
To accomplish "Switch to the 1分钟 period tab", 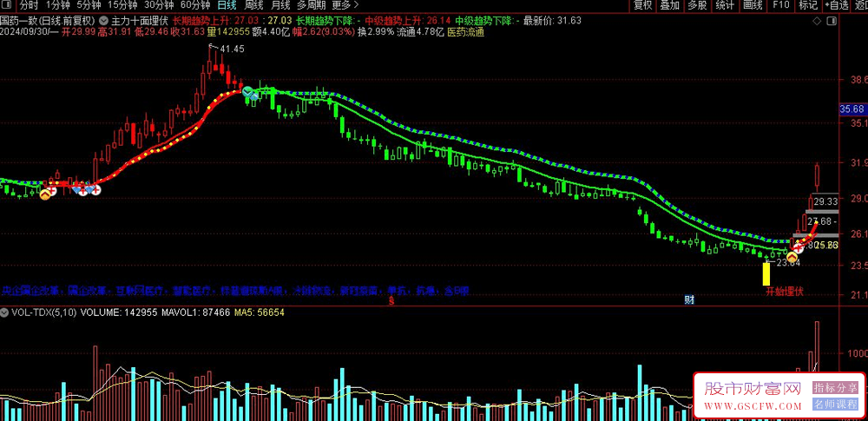I will [x=57, y=5].
